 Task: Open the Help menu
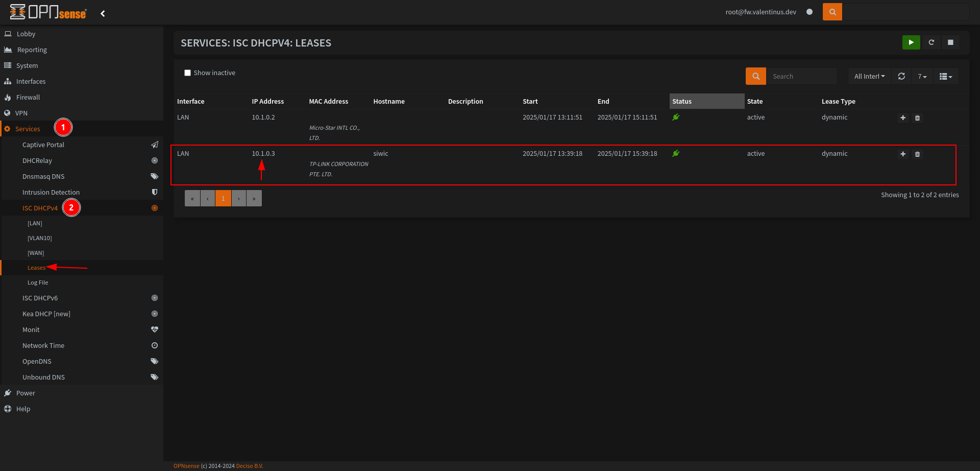pos(23,409)
